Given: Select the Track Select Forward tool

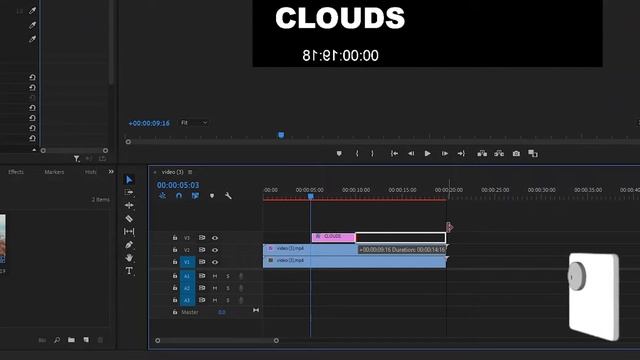Looking at the screenshot, I should pos(129,192).
